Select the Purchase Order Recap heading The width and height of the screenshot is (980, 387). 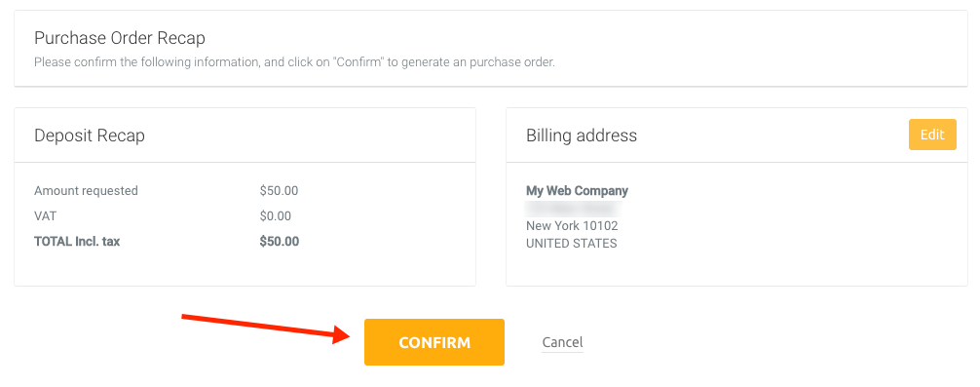(120, 38)
